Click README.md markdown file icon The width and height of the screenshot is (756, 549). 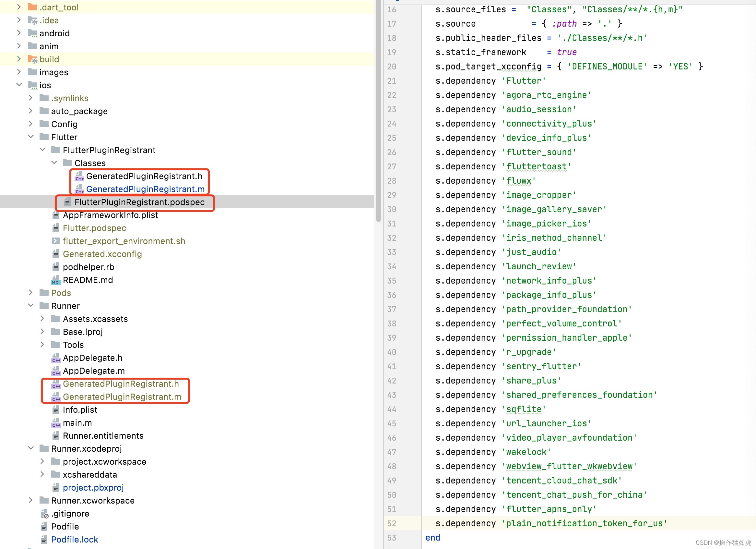(56, 280)
